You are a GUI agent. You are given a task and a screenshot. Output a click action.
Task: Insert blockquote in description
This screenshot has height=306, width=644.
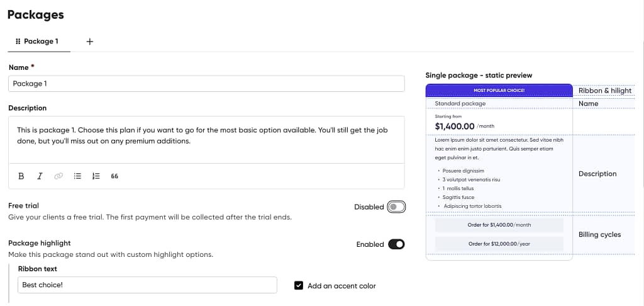pos(114,176)
